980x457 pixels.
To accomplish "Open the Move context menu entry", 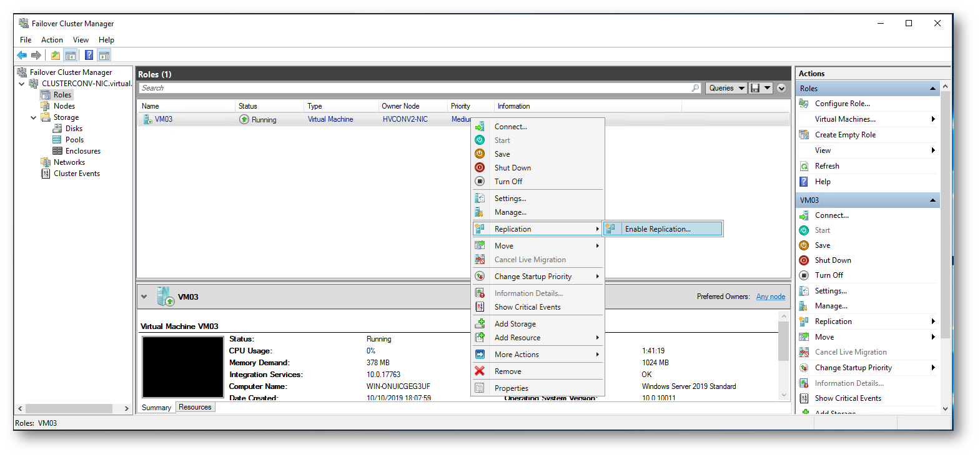I will [538, 246].
